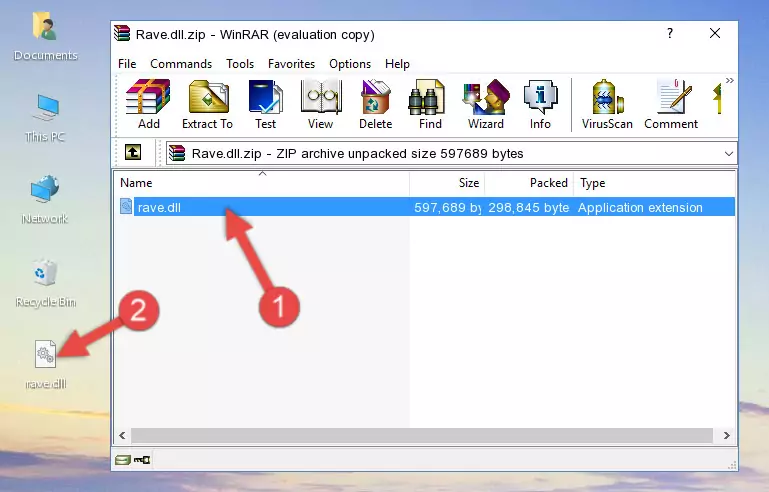Open the archive path dropdown
The width and height of the screenshot is (769, 492).
coord(729,154)
